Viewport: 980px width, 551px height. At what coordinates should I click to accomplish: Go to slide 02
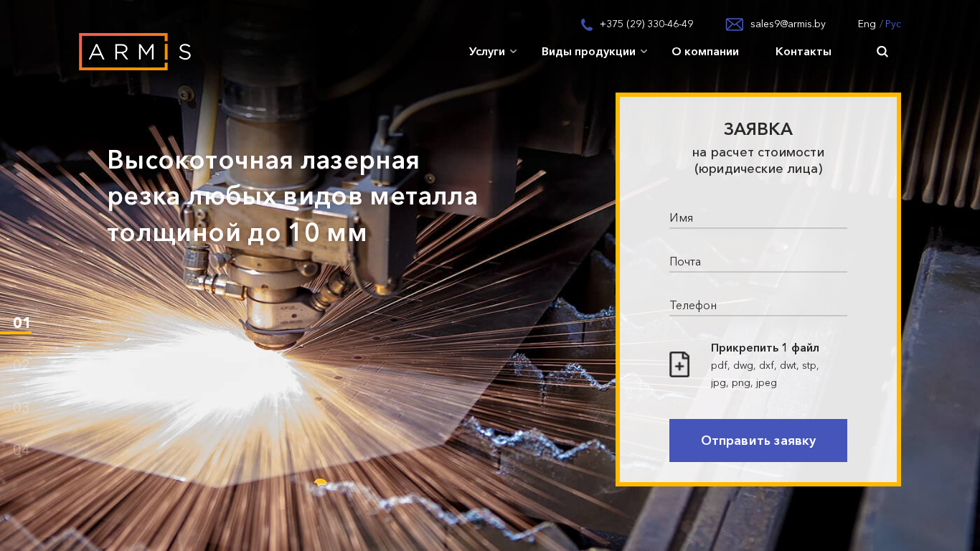click(x=22, y=365)
